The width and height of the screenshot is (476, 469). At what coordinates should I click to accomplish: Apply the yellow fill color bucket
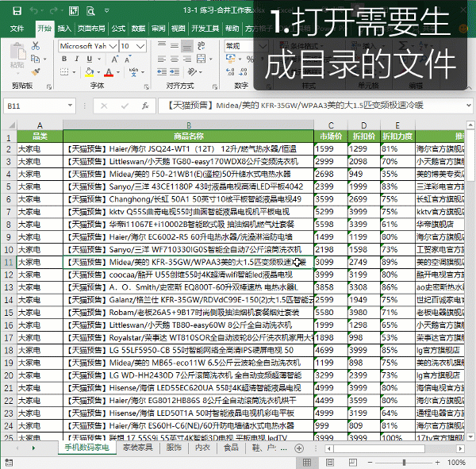(89, 72)
